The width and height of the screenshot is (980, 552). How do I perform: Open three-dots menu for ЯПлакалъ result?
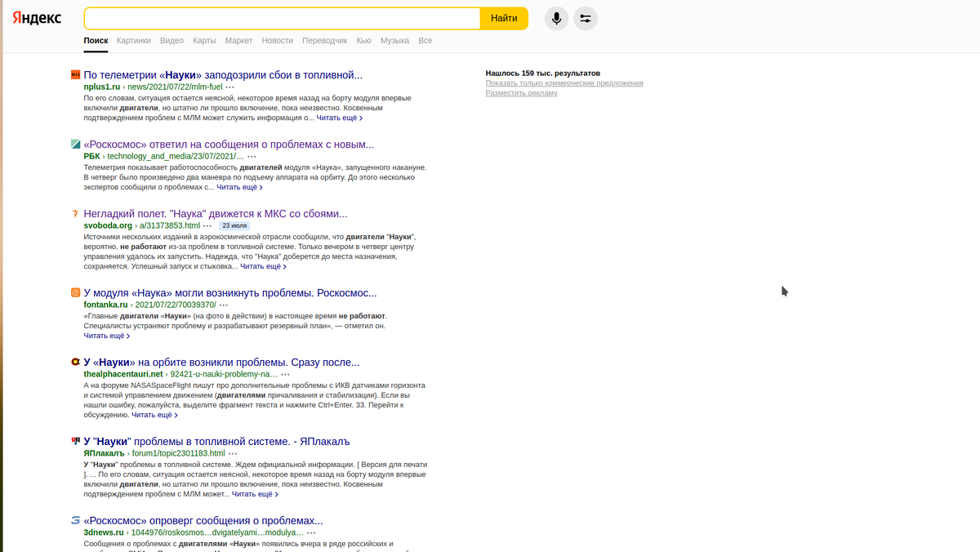[x=233, y=453]
